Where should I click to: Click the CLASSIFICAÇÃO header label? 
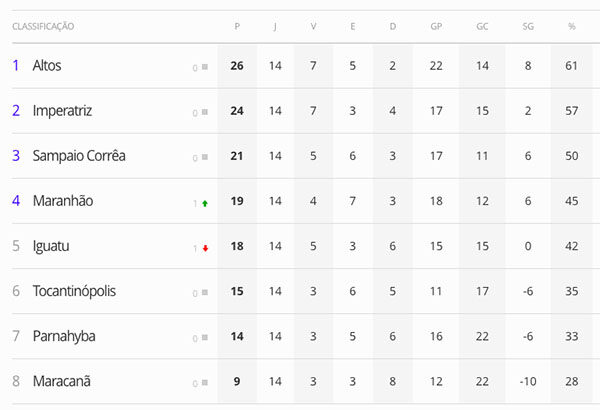[43, 26]
